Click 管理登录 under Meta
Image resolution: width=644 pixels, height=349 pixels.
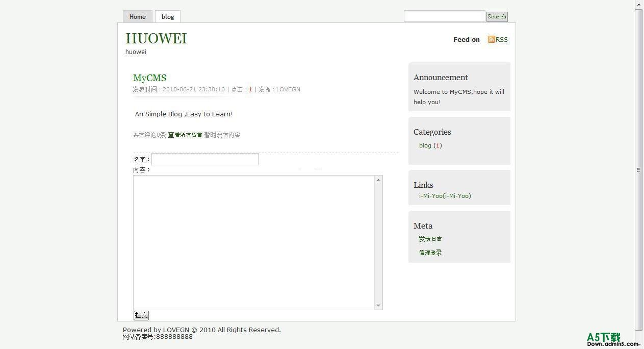point(430,253)
